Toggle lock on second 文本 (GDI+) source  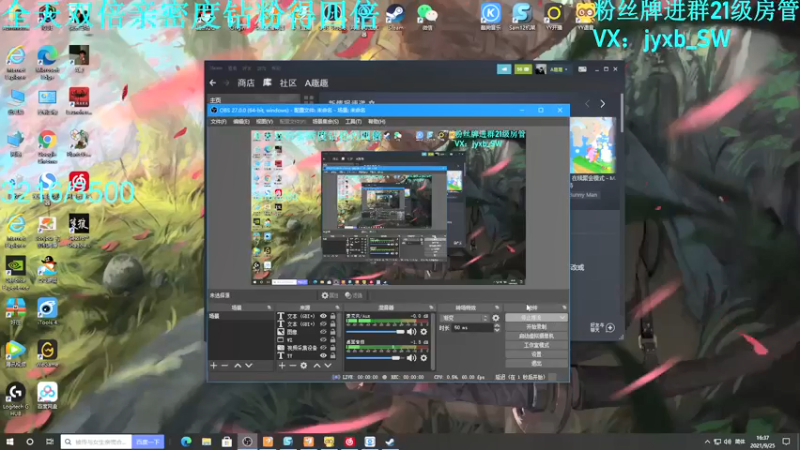333,324
